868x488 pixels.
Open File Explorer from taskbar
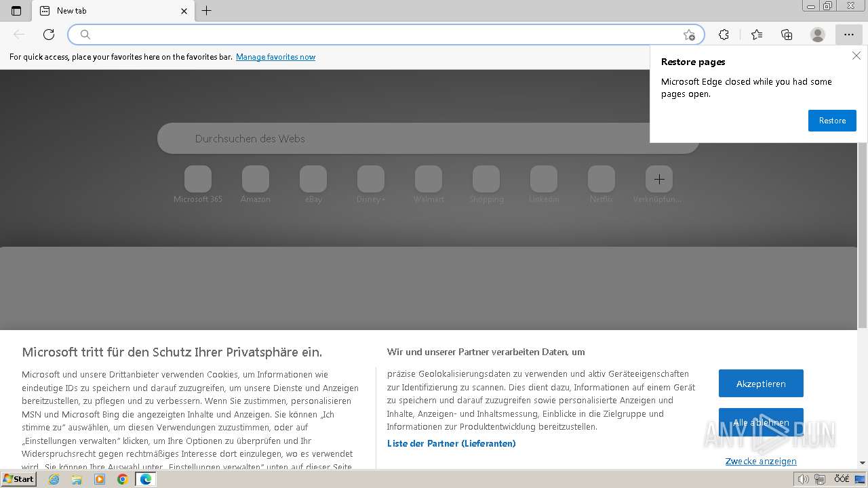click(x=77, y=479)
